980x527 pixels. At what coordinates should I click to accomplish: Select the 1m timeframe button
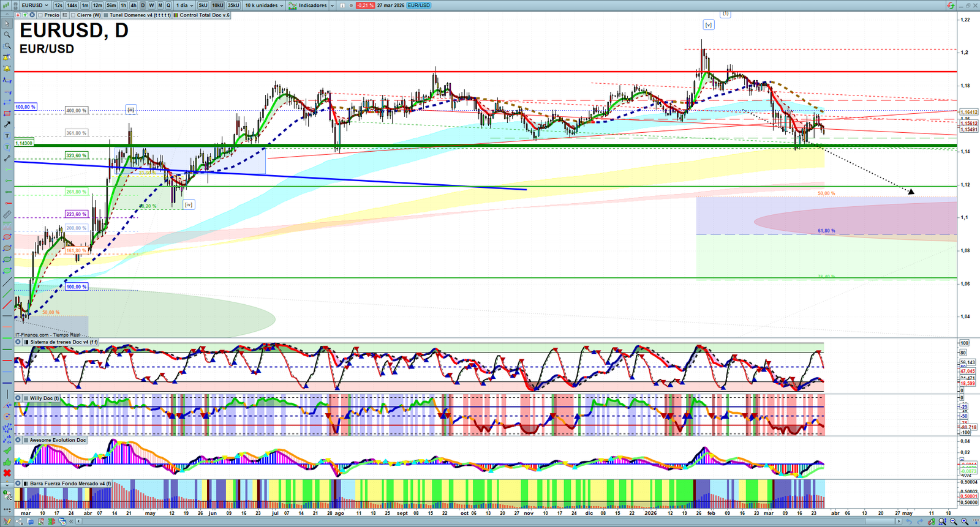point(85,6)
